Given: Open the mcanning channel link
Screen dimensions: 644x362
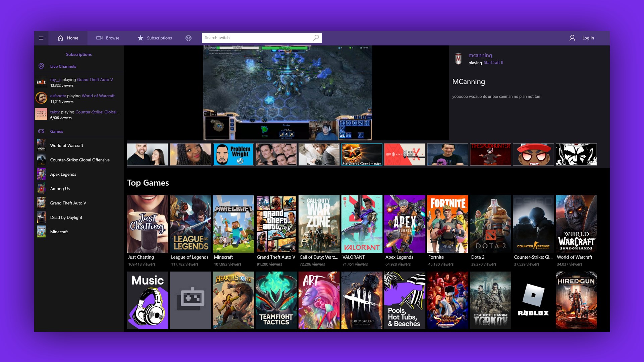Looking at the screenshot, I should 480,55.
